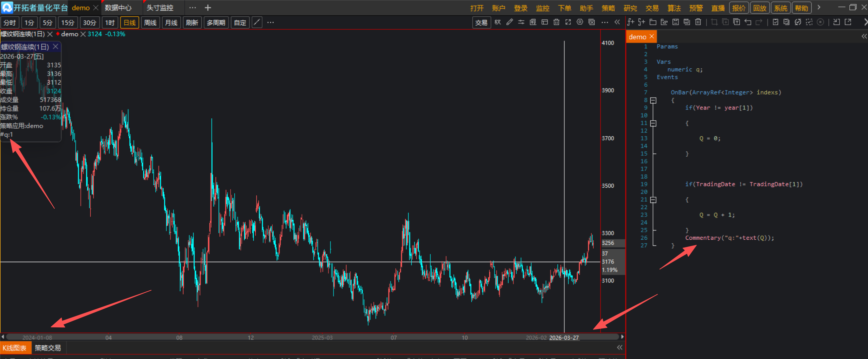Image resolution: width=868 pixels, height=359 pixels.
Task: Click the save icon in code editor toolbar
Action: point(675,22)
